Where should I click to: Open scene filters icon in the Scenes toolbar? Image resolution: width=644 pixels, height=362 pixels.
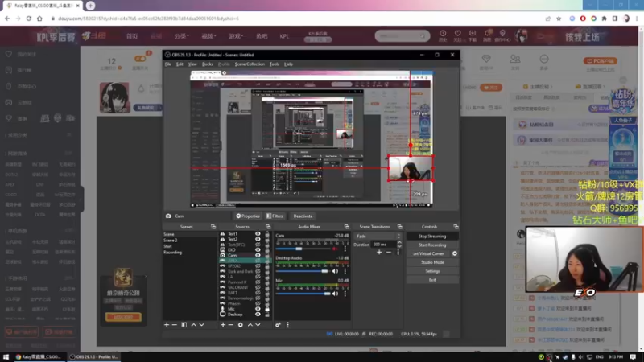(184, 325)
